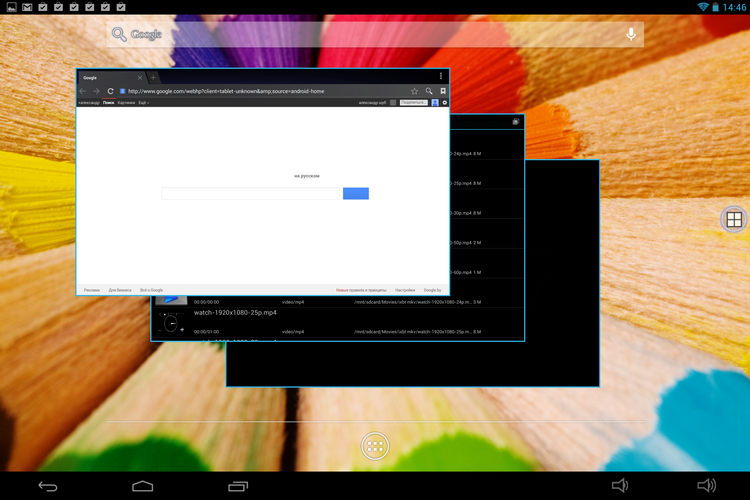
Task: Bookmark the page with the star icon
Action: pos(414,91)
